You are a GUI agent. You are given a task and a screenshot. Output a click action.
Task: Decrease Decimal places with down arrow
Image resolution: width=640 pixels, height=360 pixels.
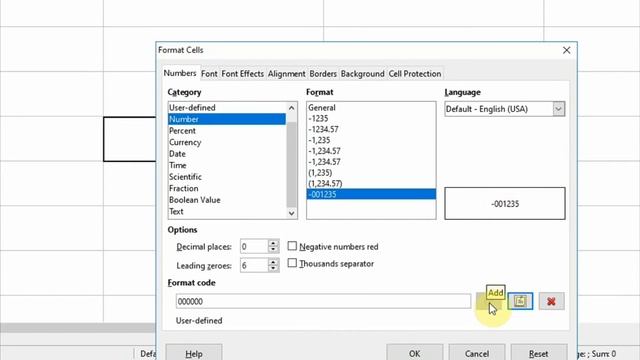click(273, 249)
